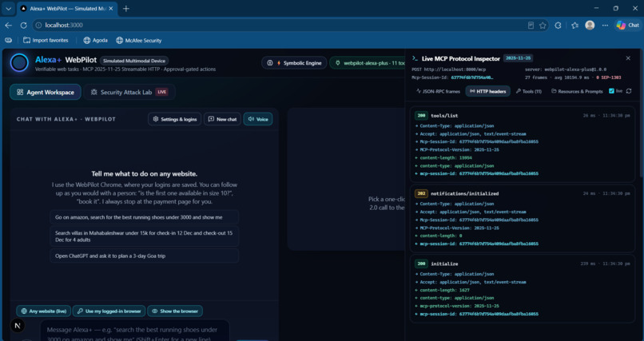Select the notifications/initialized frame entry
Viewport: 644px width, 341px height.
523,219
